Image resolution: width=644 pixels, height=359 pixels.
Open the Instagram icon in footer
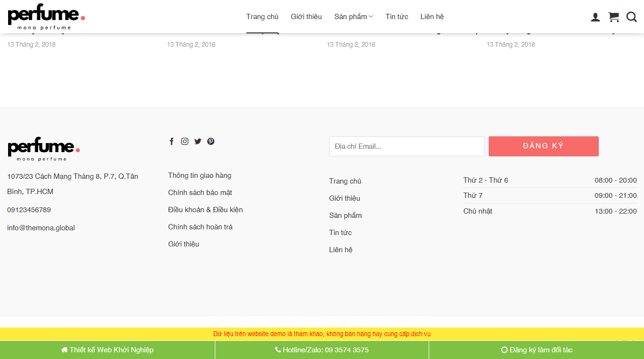coord(185,141)
